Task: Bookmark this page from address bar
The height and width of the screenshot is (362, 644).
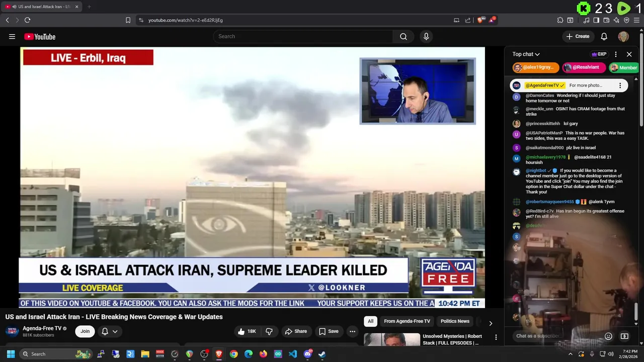Action: click(128, 20)
